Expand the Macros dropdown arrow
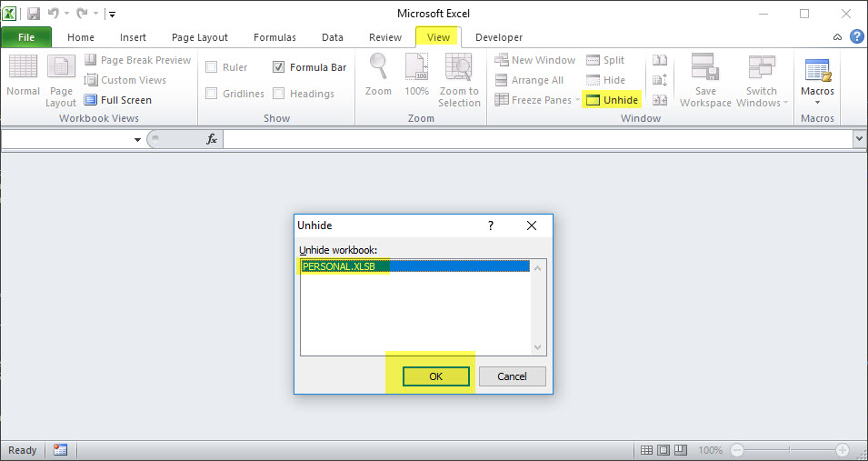Image resolution: width=868 pixels, height=461 pixels. [818, 103]
